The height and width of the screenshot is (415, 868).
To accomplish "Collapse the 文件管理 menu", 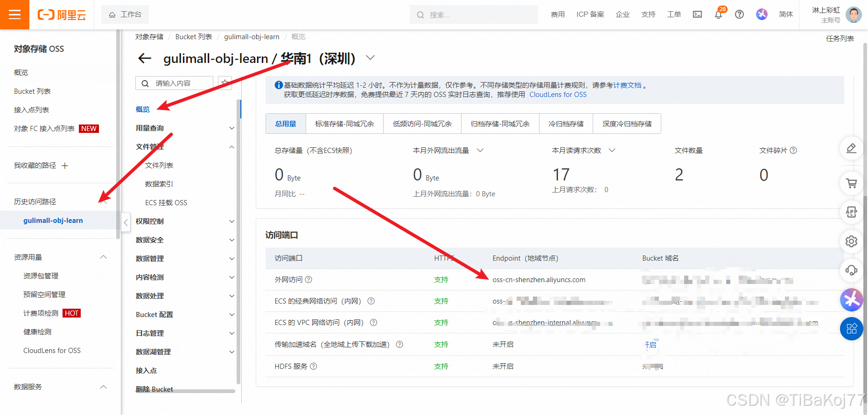I will [x=231, y=147].
